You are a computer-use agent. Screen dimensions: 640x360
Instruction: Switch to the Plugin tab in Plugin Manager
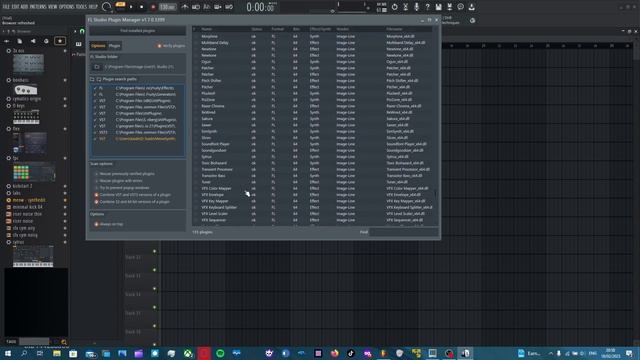point(114,46)
